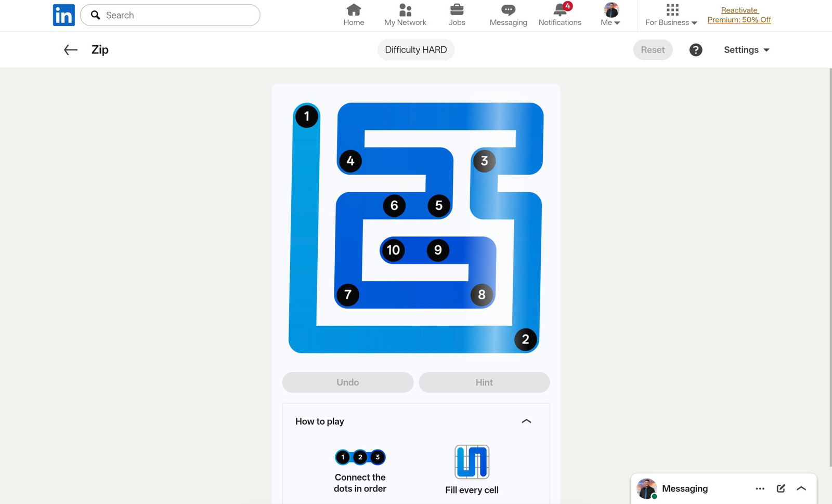Open the LinkedIn home logo
This screenshot has width=832, height=504.
64,15
